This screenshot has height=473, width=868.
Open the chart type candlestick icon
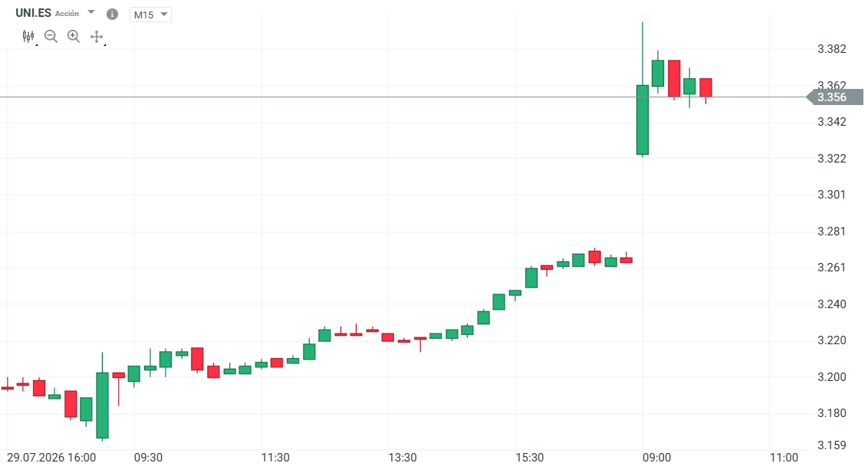click(28, 37)
